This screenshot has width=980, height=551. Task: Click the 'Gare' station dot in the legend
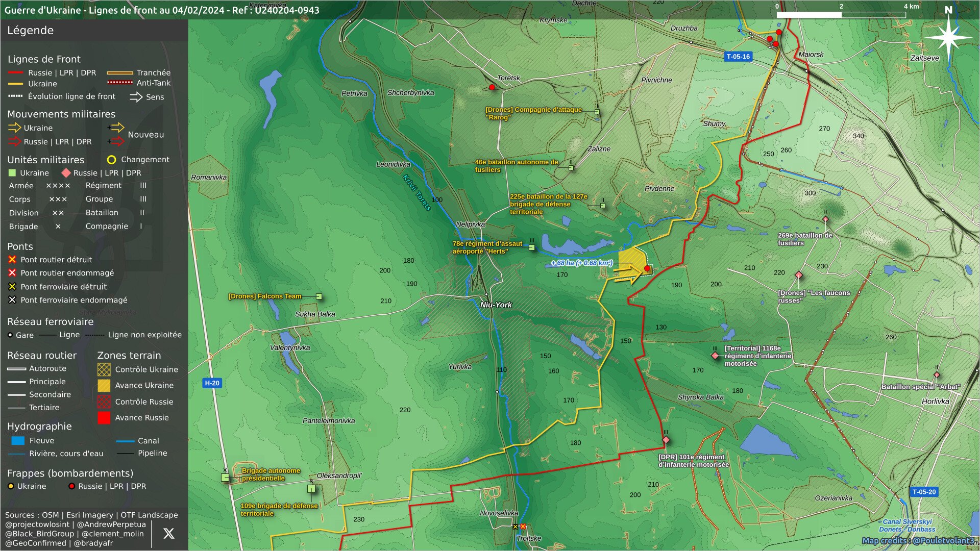(x=10, y=335)
